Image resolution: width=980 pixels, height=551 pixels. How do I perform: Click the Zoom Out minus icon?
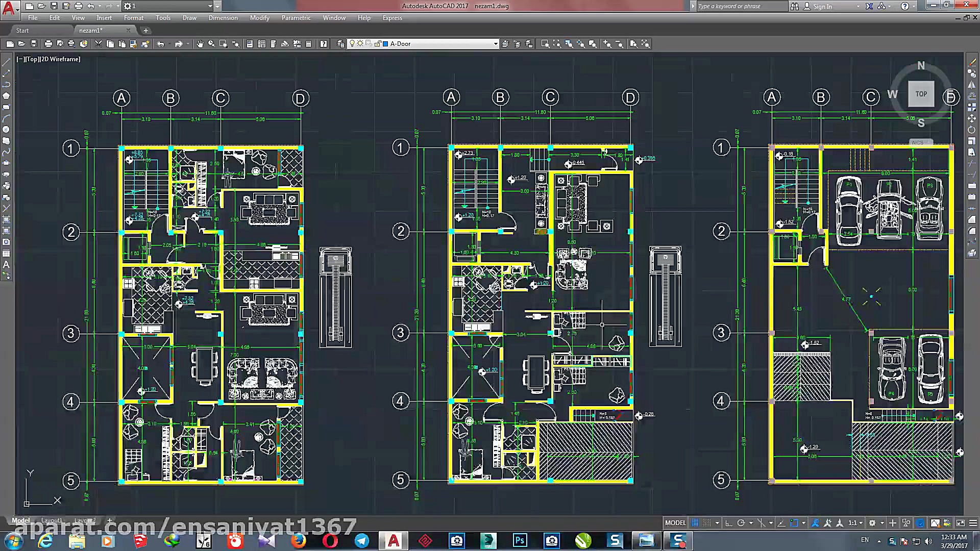619,44
